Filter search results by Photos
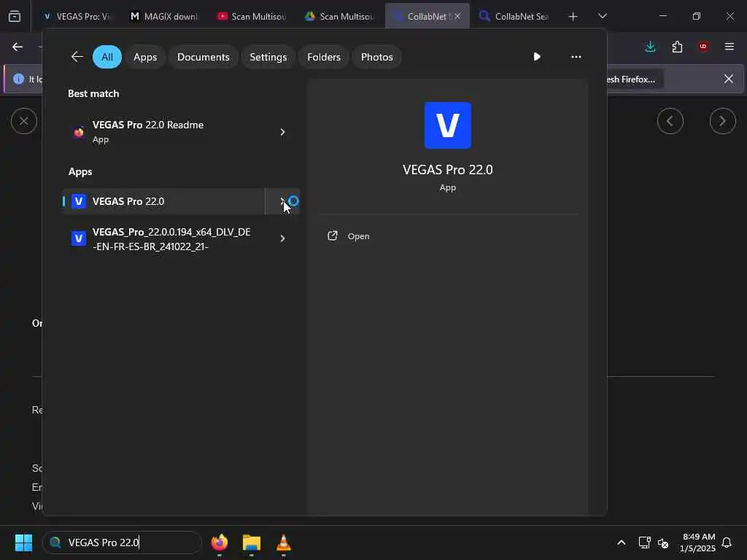 (x=377, y=57)
